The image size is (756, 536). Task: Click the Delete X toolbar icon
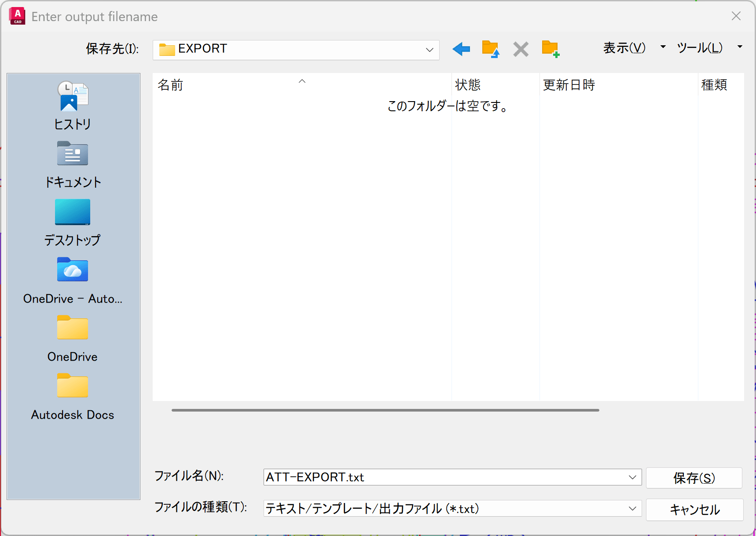point(521,49)
